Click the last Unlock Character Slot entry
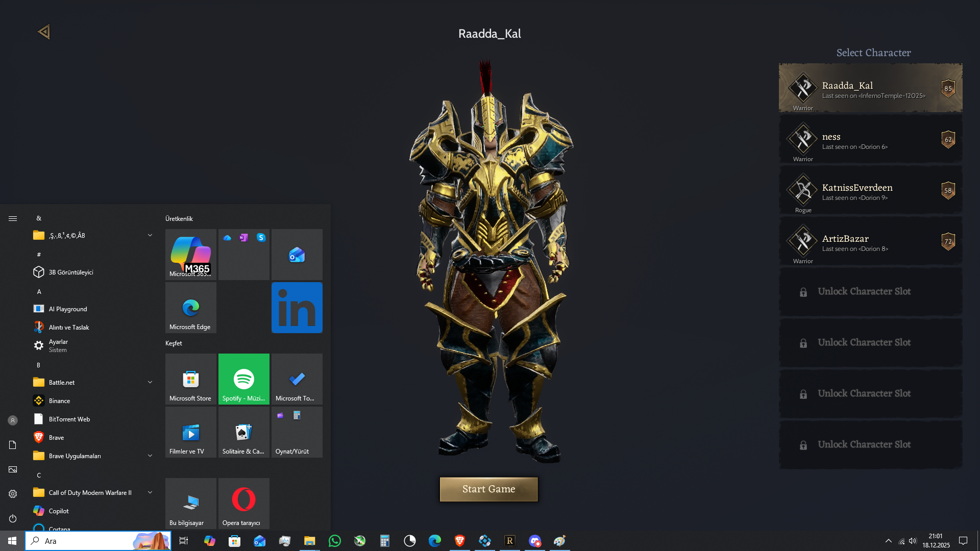This screenshot has height=551, width=980. [x=870, y=445]
